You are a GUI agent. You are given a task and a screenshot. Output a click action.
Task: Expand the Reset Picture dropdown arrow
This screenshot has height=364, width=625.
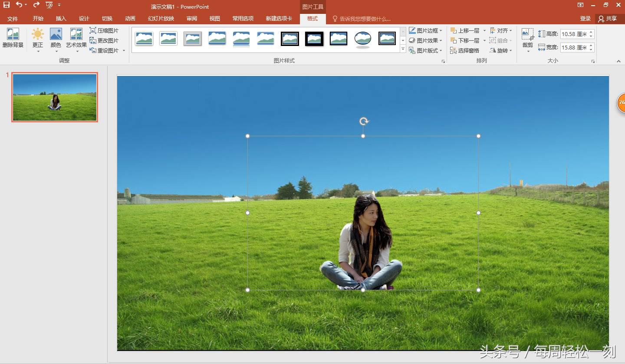(x=124, y=51)
